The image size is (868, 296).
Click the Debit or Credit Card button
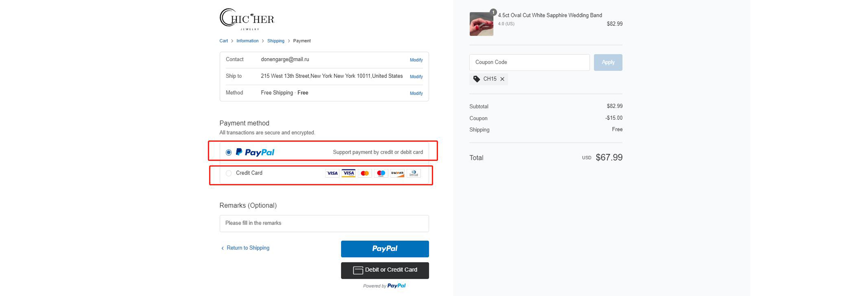(385, 270)
